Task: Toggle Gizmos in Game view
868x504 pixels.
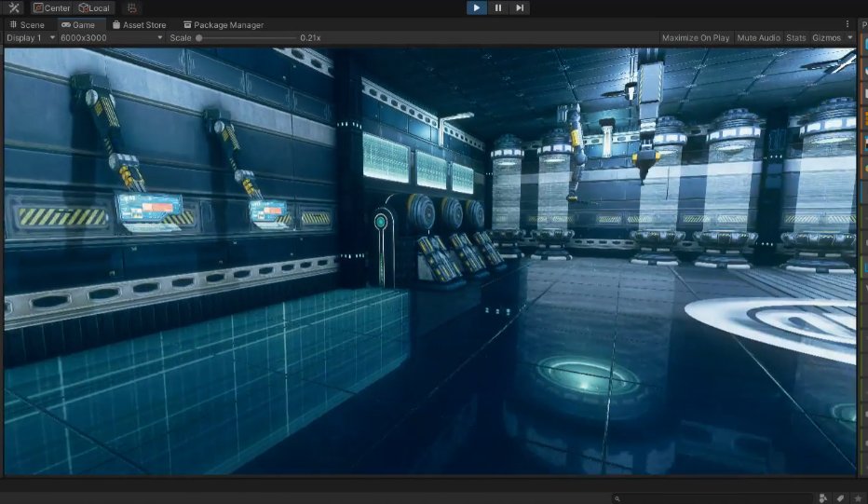Action: tap(826, 37)
